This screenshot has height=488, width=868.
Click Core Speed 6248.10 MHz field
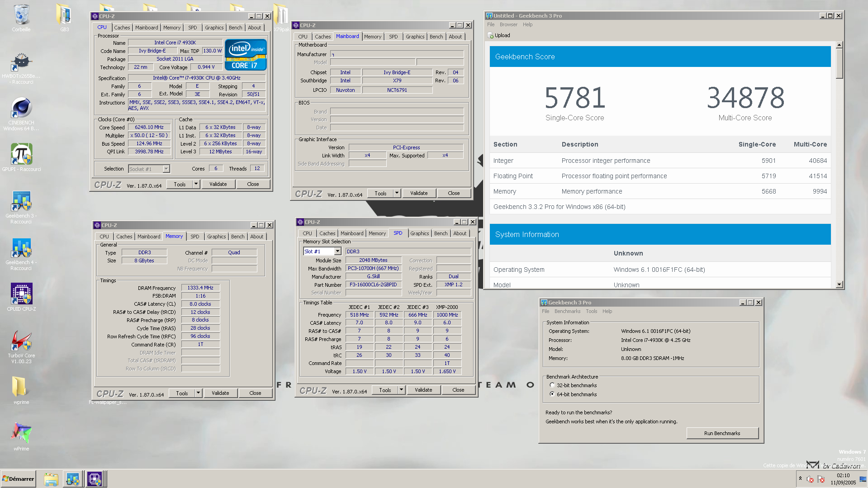149,128
